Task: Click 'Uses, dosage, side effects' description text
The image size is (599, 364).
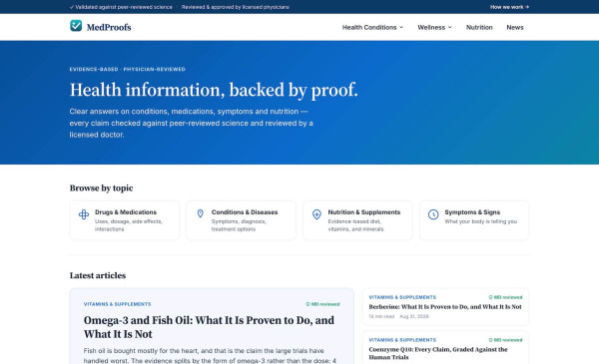Action: (129, 225)
